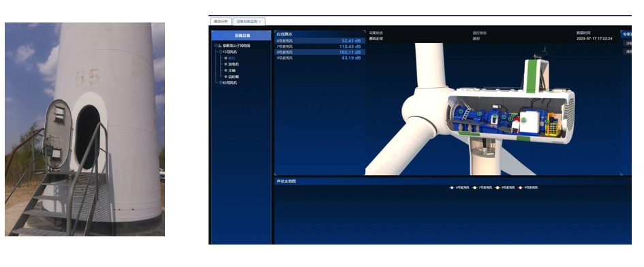Toggle the 8号麦克风 yellow legend marker
The image size is (644, 267).
tap(497, 187)
